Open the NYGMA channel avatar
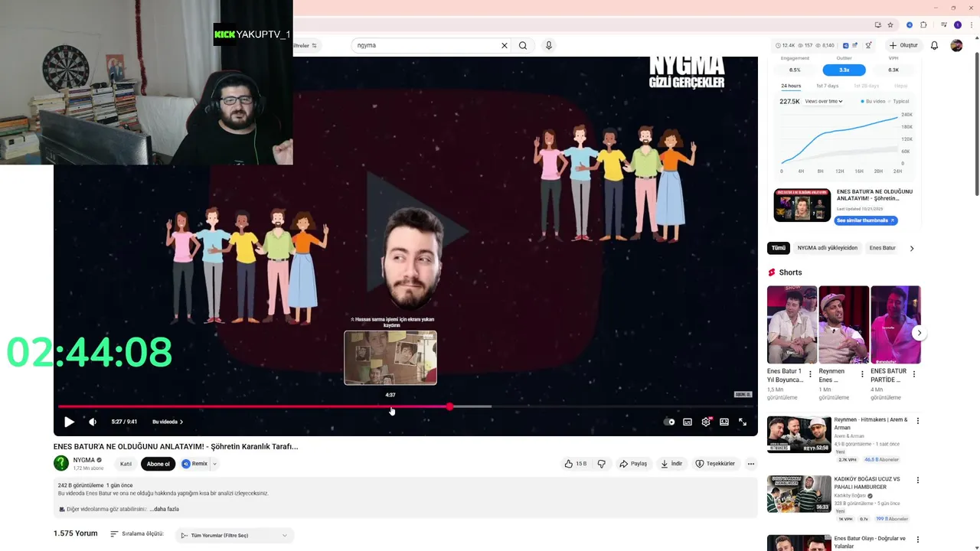This screenshot has height=551, width=980. coord(61,463)
